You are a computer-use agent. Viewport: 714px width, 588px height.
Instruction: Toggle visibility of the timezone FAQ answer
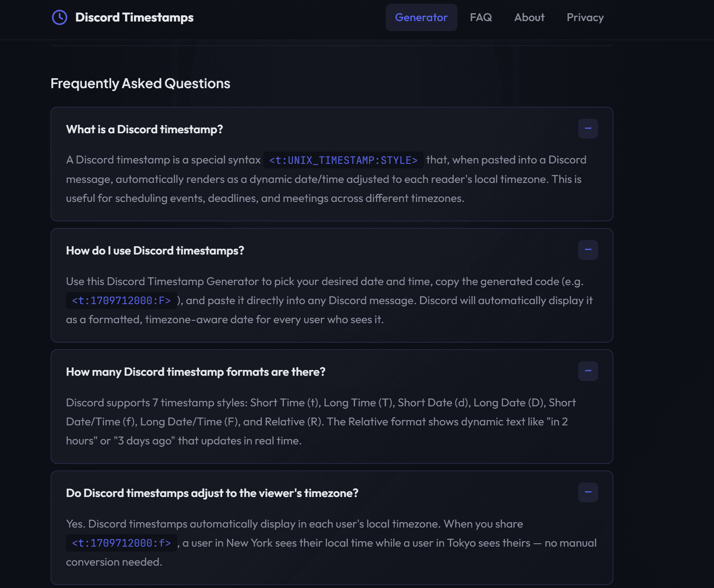click(212, 493)
